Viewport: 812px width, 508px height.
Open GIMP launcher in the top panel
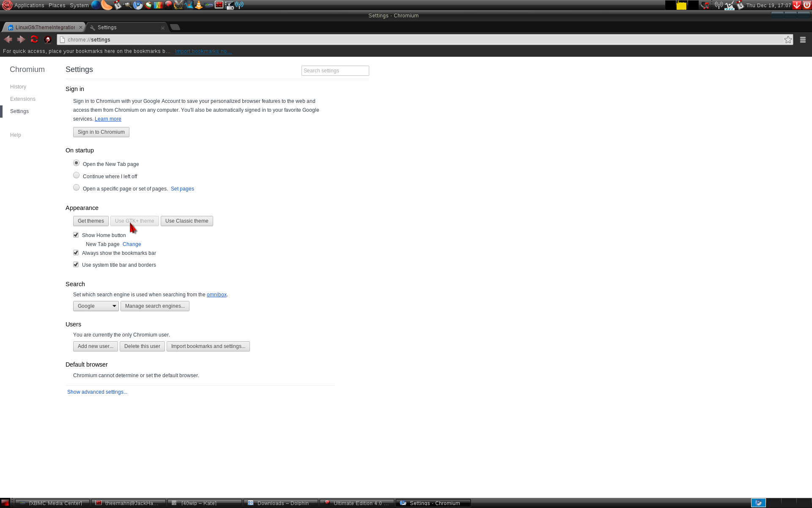(x=128, y=5)
